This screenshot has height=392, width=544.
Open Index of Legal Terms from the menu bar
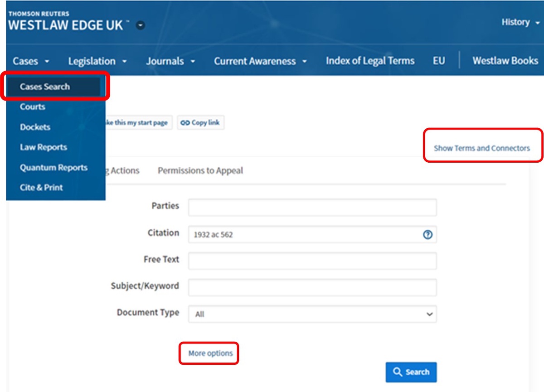coord(369,60)
